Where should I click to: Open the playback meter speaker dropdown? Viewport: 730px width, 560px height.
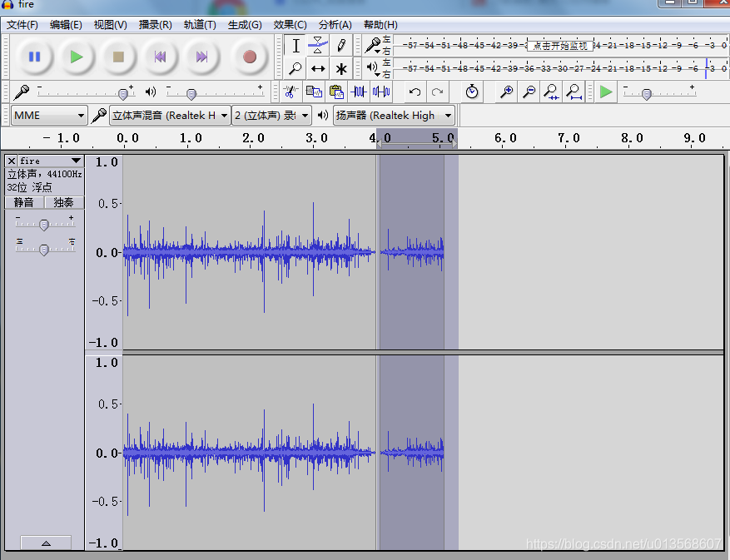click(x=372, y=68)
